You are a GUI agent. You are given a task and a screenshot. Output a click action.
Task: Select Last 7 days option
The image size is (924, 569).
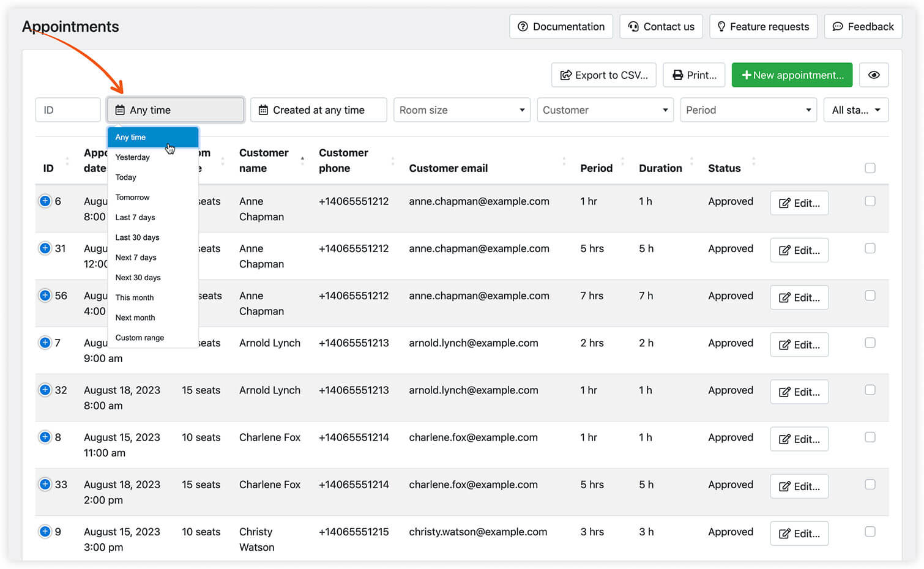153,217
